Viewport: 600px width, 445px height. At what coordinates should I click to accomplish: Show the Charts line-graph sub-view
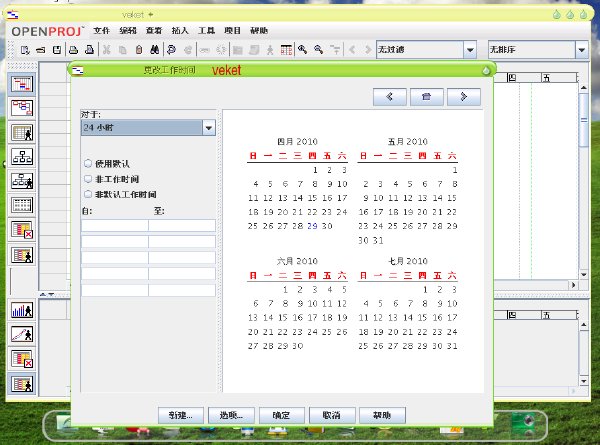point(22,335)
